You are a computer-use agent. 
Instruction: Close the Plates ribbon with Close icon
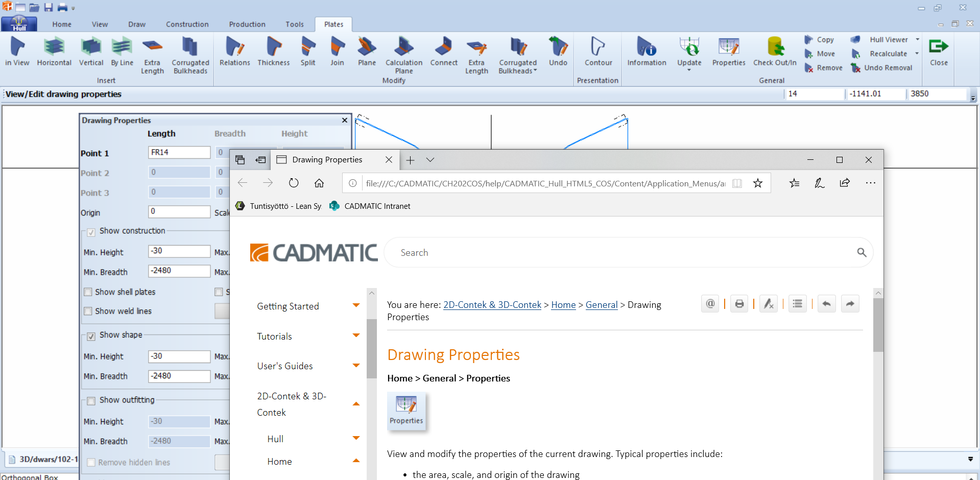pyautogui.click(x=939, y=51)
